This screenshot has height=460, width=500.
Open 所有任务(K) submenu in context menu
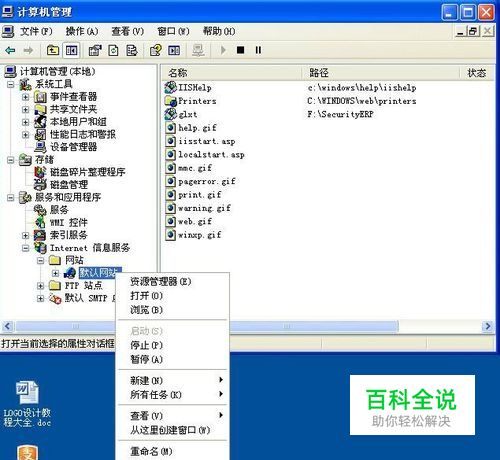click(x=172, y=395)
